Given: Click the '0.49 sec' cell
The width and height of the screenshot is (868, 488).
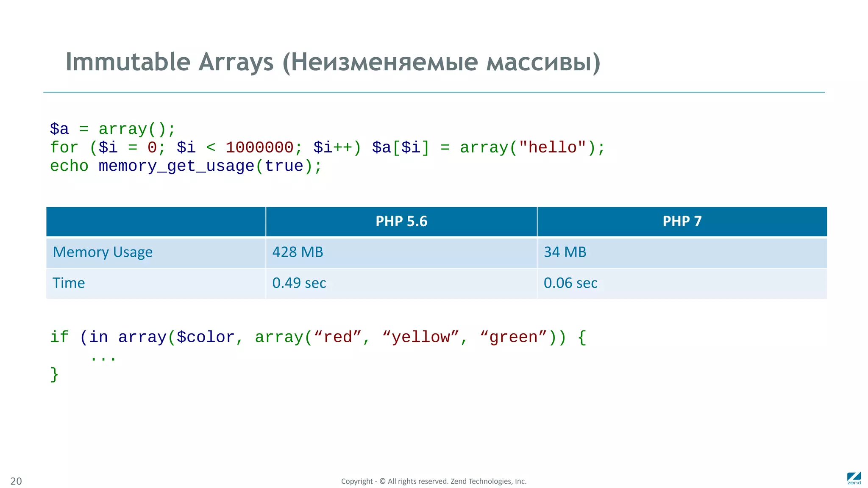Looking at the screenshot, I should pyautogui.click(x=401, y=284).
